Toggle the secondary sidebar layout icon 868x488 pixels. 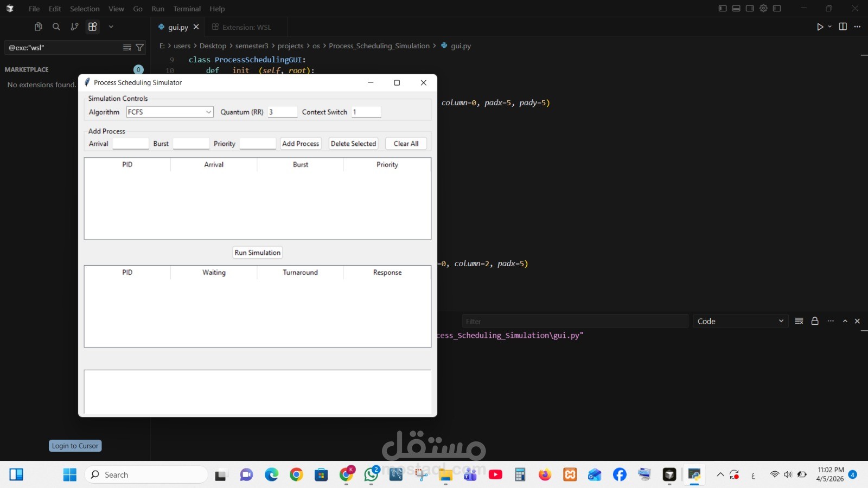(x=750, y=9)
